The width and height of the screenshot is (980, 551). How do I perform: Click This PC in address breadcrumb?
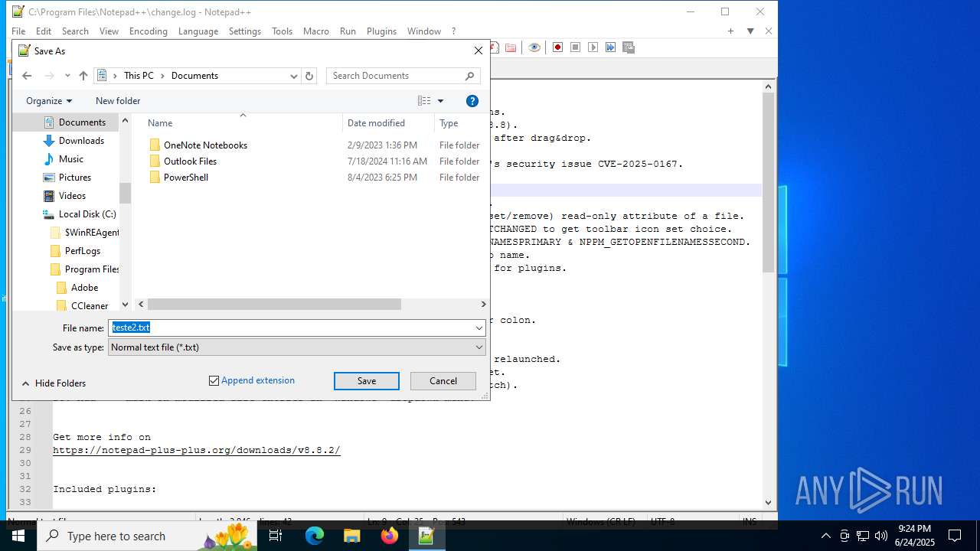click(139, 76)
